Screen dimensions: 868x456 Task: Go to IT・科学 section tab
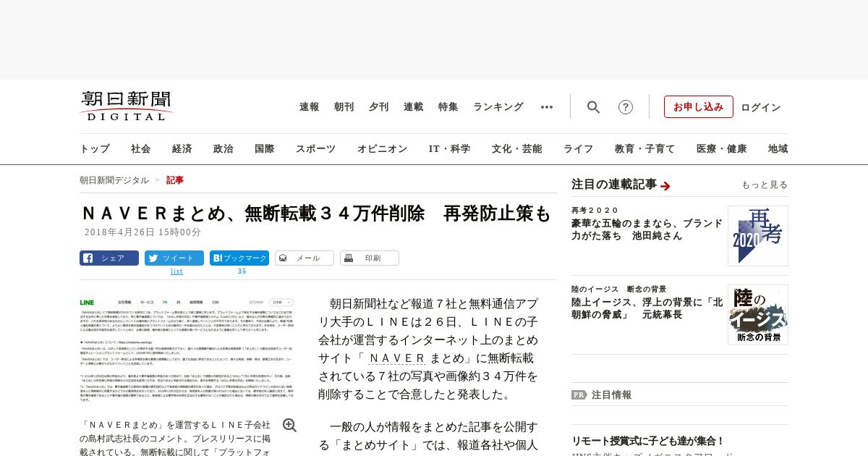450,149
